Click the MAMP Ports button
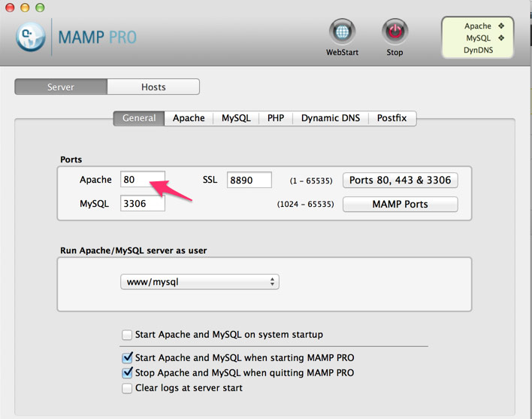 tap(401, 204)
